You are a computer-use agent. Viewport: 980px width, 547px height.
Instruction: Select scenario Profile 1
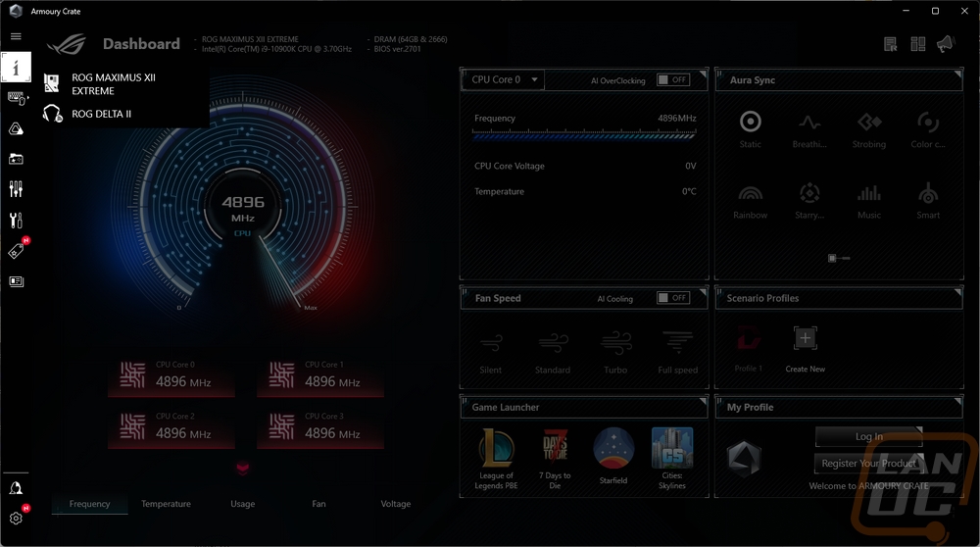pos(748,349)
